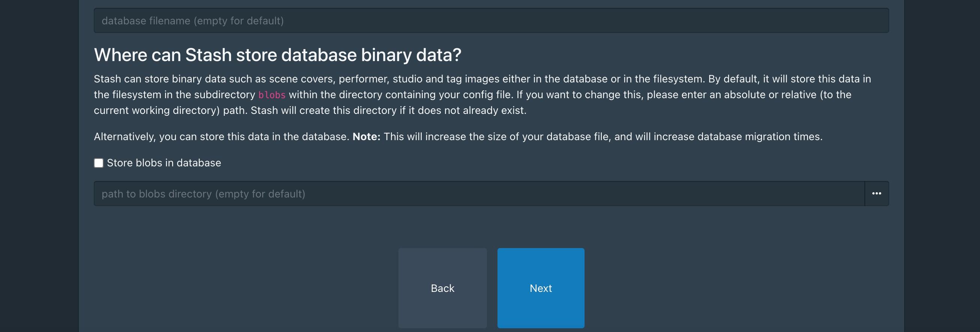980x332 pixels.
Task: Open the blobs directory browser ellipsis button
Action: pyautogui.click(x=876, y=194)
